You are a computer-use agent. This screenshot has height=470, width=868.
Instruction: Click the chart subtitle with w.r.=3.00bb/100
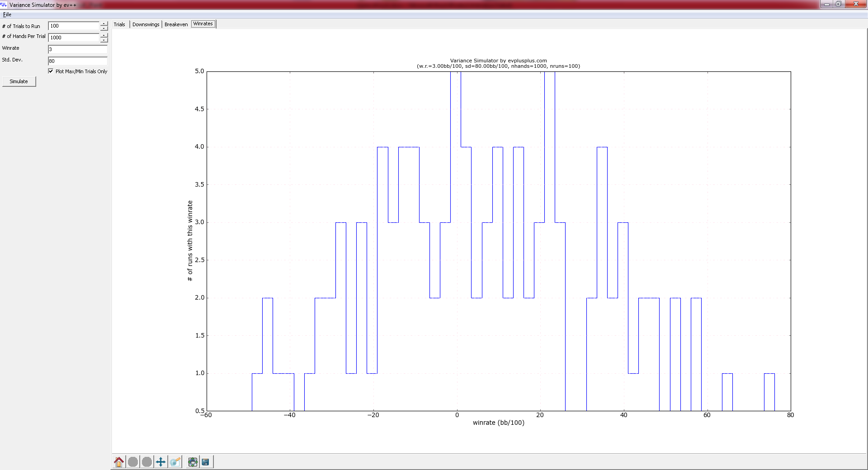[498, 66]
